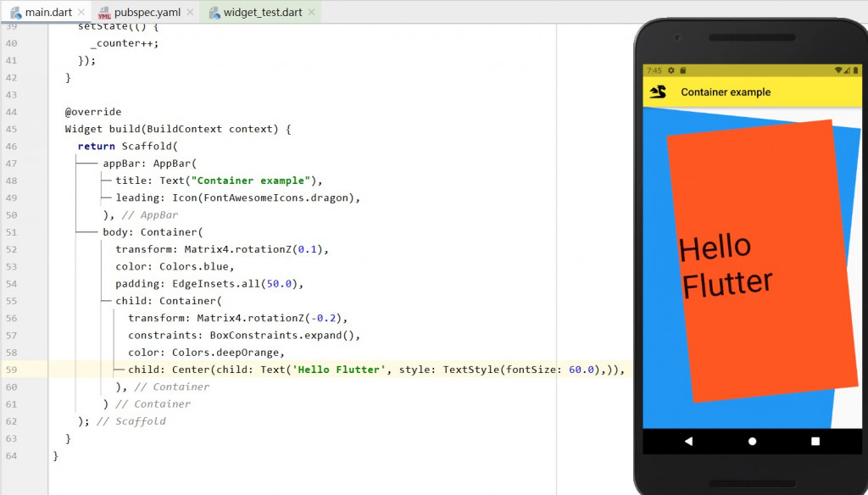Click 'Matrix4.rotationZ(-0.2)' on line 56

pyautogui.click(x=270, y=318)
